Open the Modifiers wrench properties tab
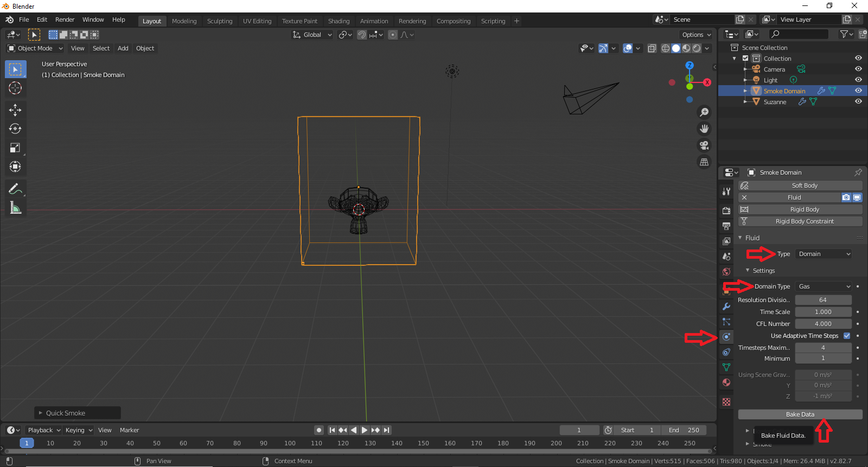This screenshot has height=467, width=868. [726, 306]
